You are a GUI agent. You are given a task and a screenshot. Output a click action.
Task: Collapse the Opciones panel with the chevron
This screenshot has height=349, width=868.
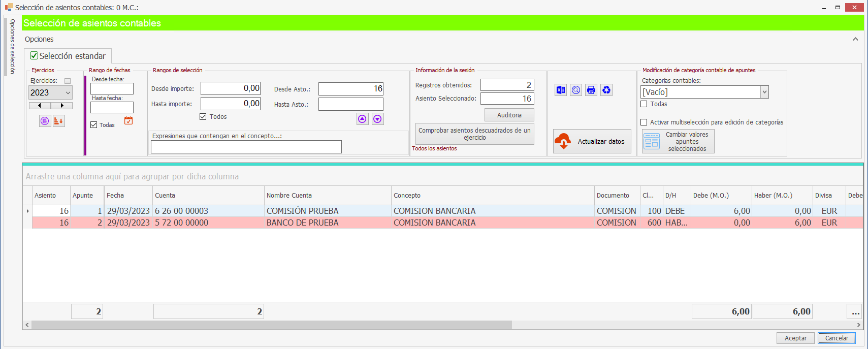(x=855, y=39)
